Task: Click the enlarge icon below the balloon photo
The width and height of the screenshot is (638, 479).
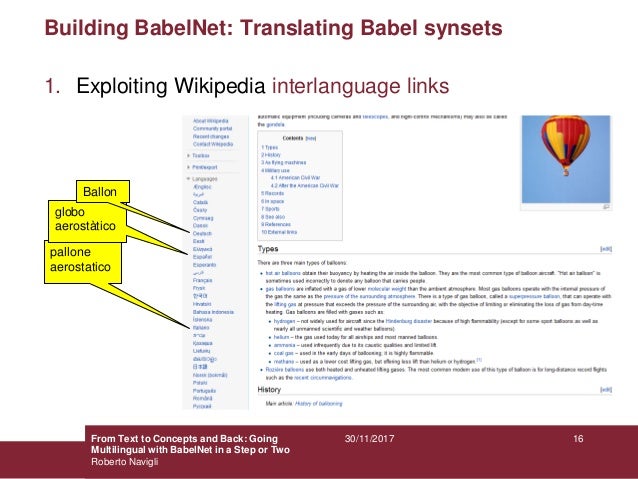Action: tap(606, 207)
